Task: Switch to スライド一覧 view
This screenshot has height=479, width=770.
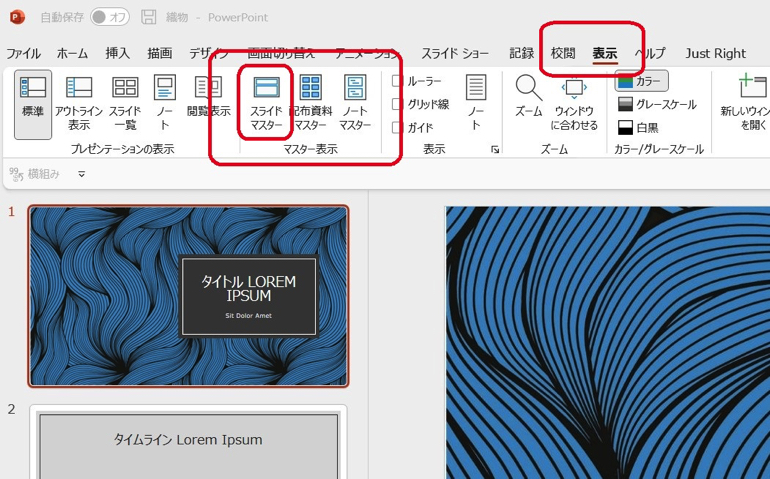Action: pos(125,104)
